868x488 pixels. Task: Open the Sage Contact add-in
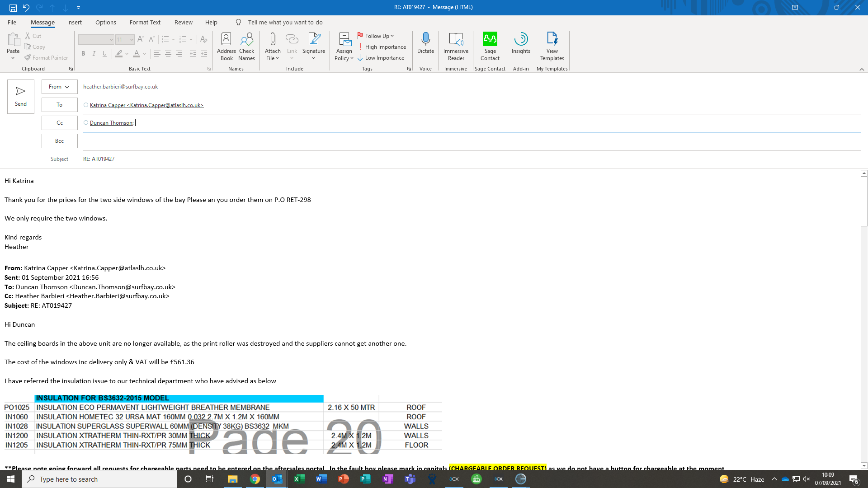490,46
